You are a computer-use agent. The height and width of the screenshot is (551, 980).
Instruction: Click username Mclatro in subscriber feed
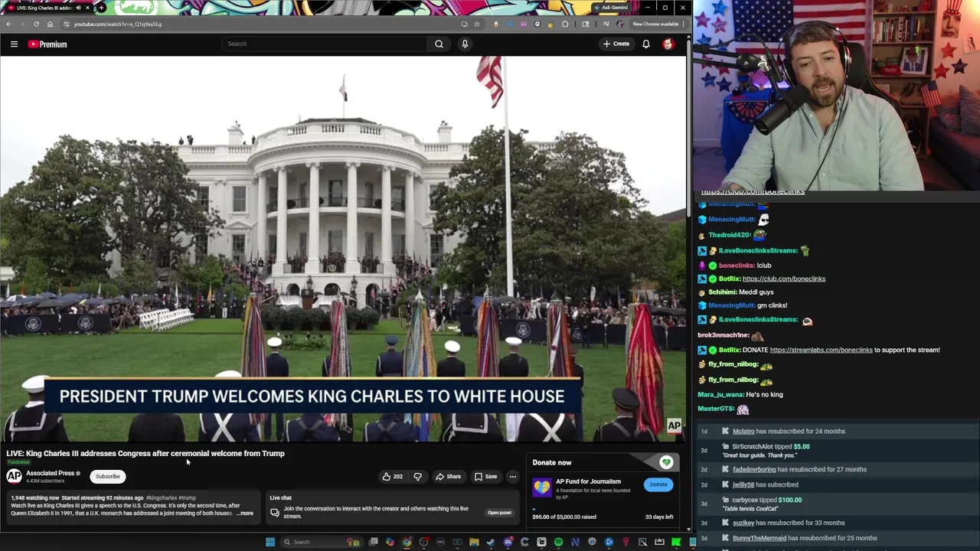coord(743,432)
